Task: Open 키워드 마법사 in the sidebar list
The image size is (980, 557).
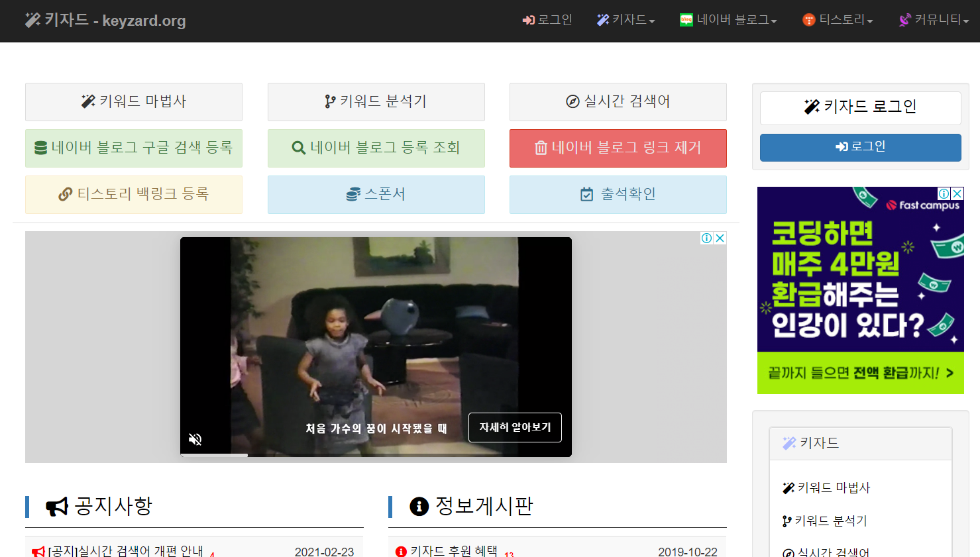Action: pos(826,487)
